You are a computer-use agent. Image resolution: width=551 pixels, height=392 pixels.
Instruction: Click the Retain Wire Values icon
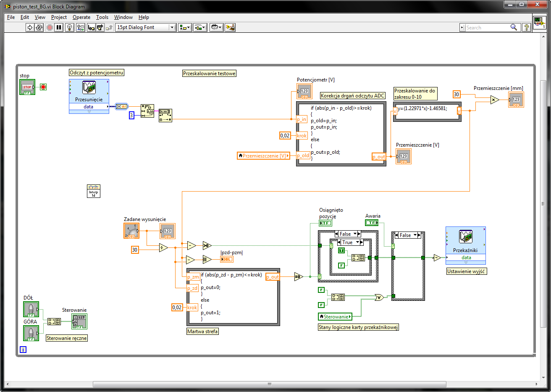click(81, 27)
